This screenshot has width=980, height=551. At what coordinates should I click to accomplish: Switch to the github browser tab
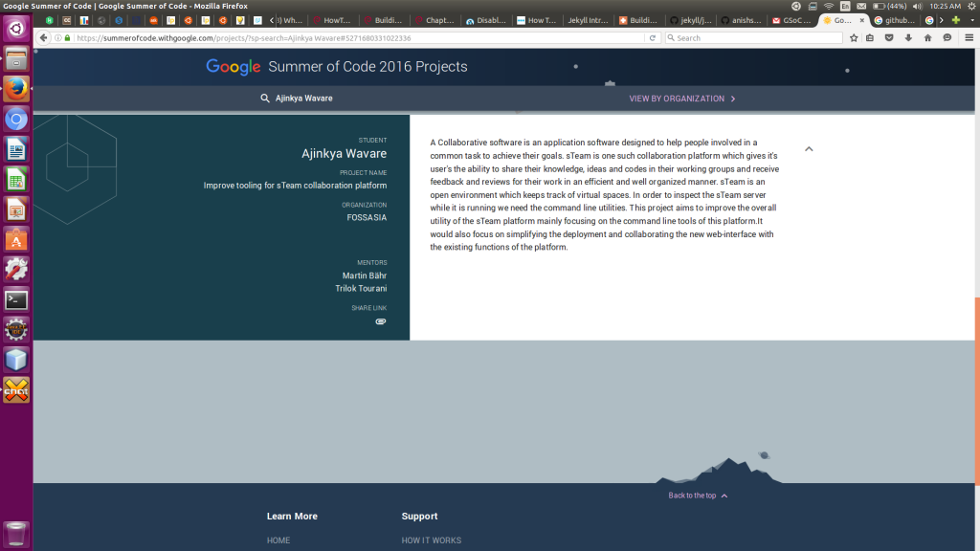pyautogui.click(x=896, y=20)
